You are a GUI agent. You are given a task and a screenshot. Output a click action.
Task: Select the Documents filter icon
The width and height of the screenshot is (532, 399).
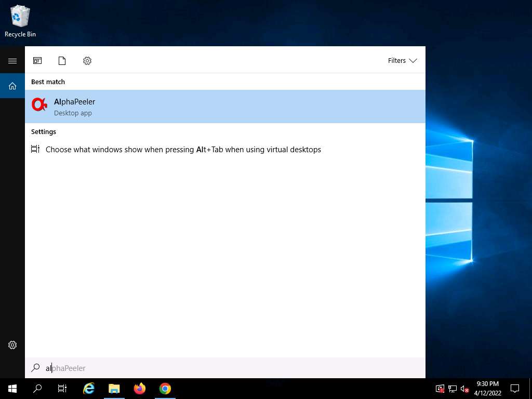62,61
